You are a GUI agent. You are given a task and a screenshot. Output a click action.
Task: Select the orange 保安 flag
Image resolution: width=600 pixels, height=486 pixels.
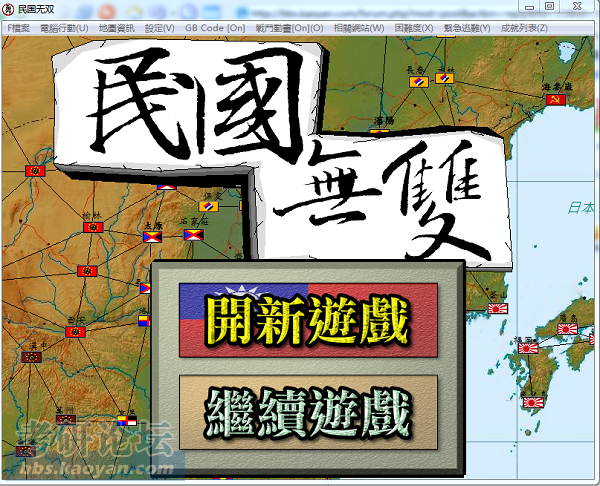pos(209,207)
